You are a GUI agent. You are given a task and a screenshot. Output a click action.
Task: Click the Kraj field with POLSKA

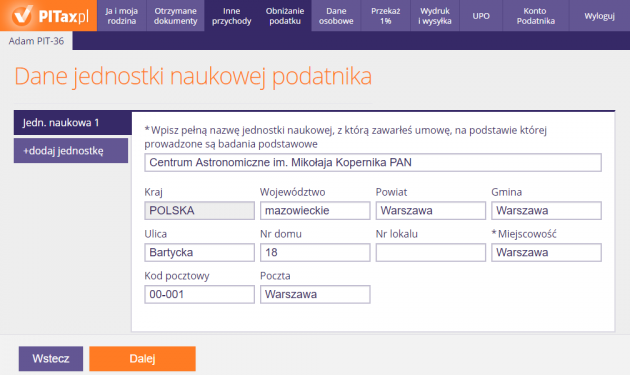(x=199, y=211)
